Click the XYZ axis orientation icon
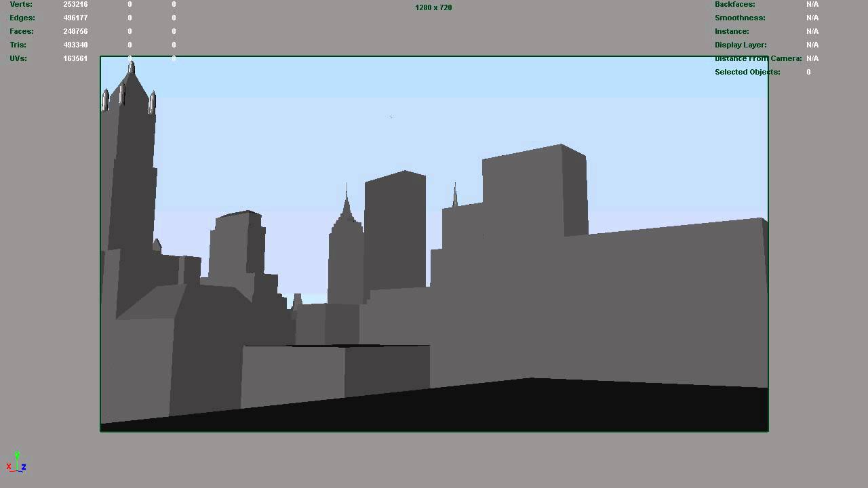868x488 pixels. (x=16, y=462)
